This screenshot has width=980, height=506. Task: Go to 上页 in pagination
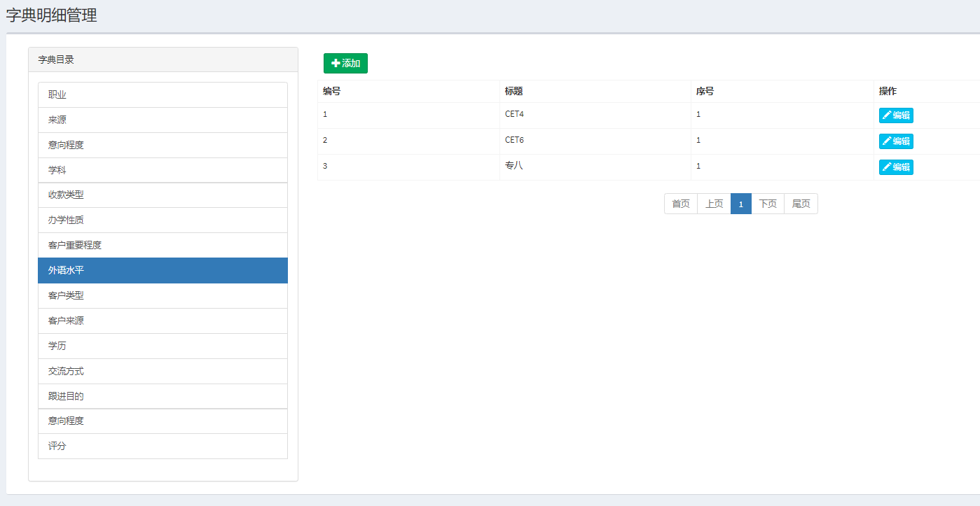click(714, 204)
